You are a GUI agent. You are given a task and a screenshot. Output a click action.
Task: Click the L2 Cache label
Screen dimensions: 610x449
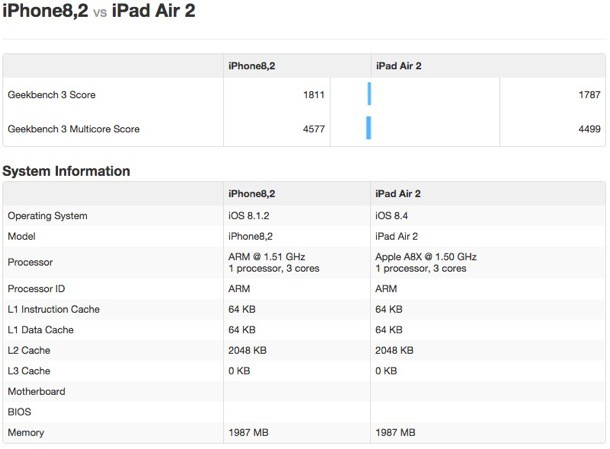tap(29, 350)
